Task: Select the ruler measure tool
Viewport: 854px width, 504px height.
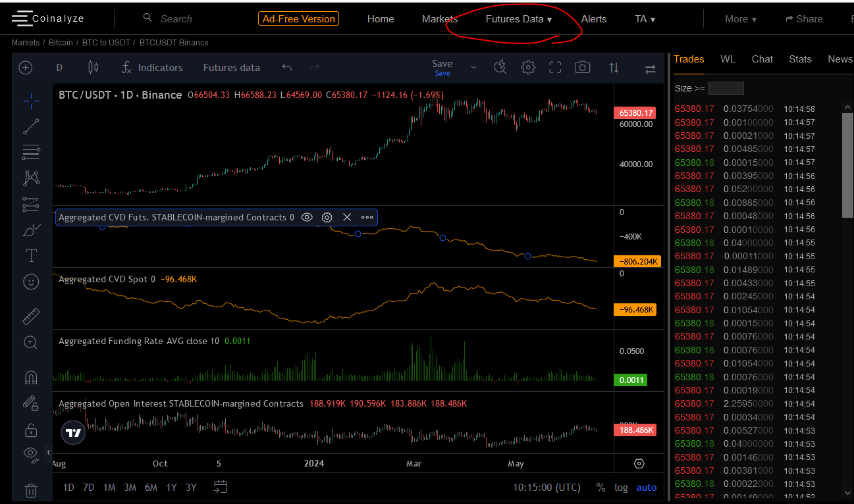Action: click(31, 316)
